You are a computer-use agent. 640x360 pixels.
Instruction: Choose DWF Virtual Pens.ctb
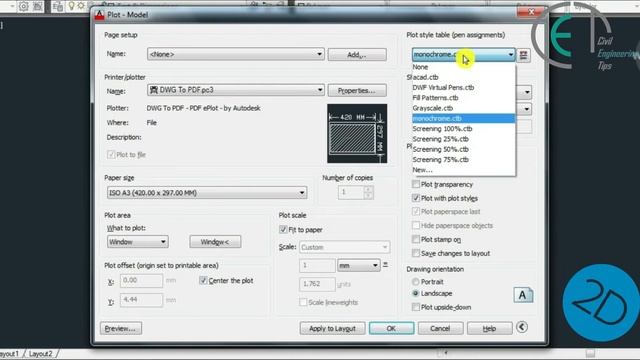464,87
